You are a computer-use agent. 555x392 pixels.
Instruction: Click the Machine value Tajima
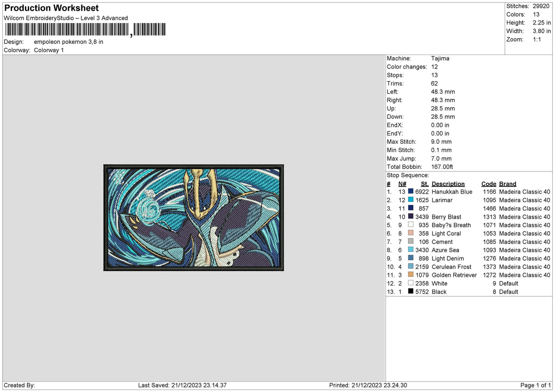click(x=440, y=58)
